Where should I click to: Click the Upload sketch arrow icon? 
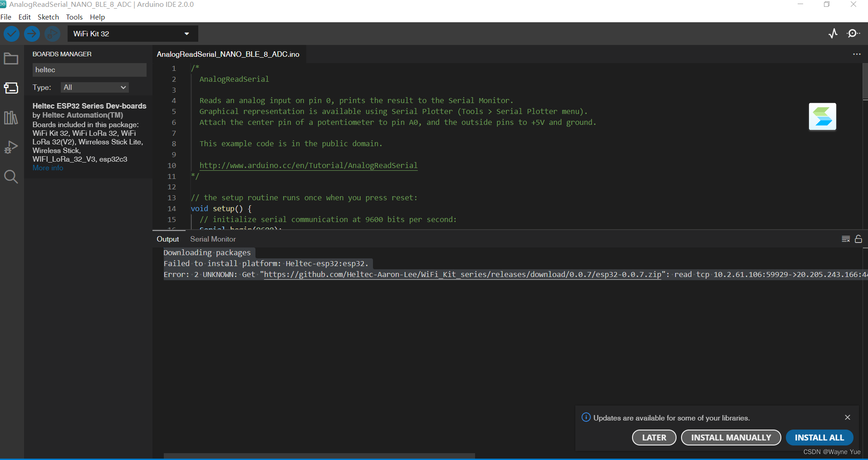point(32,34)
